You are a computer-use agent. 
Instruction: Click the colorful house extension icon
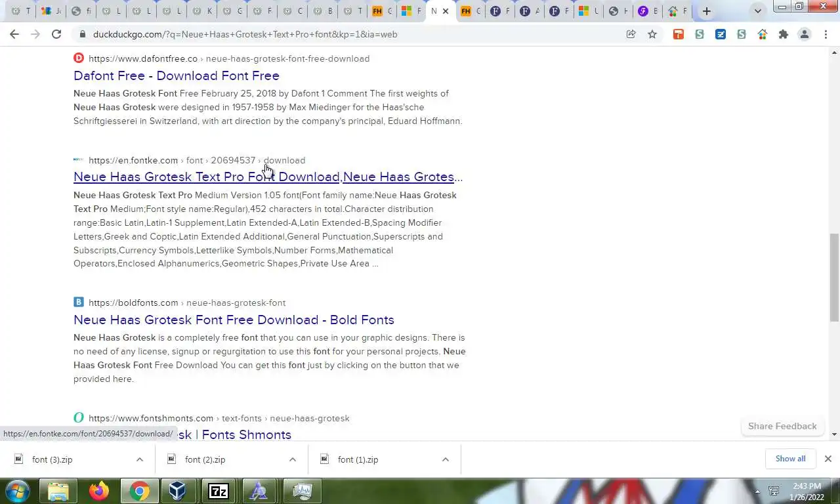pos(763,34)
